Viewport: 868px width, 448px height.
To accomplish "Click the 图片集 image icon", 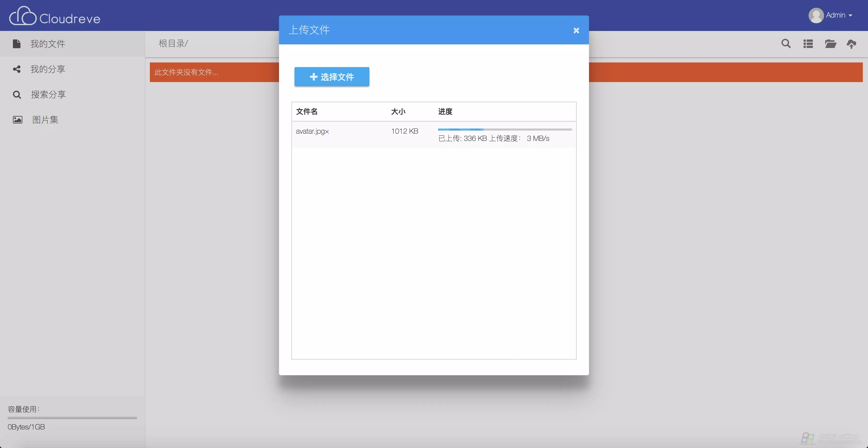I will (x=18, y=119).
